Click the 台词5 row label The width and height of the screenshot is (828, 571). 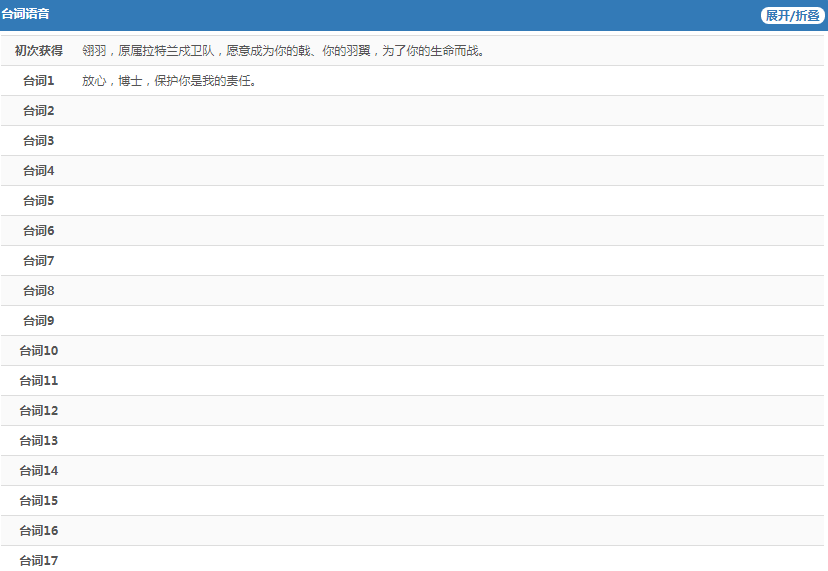click(x=39, y=200)
